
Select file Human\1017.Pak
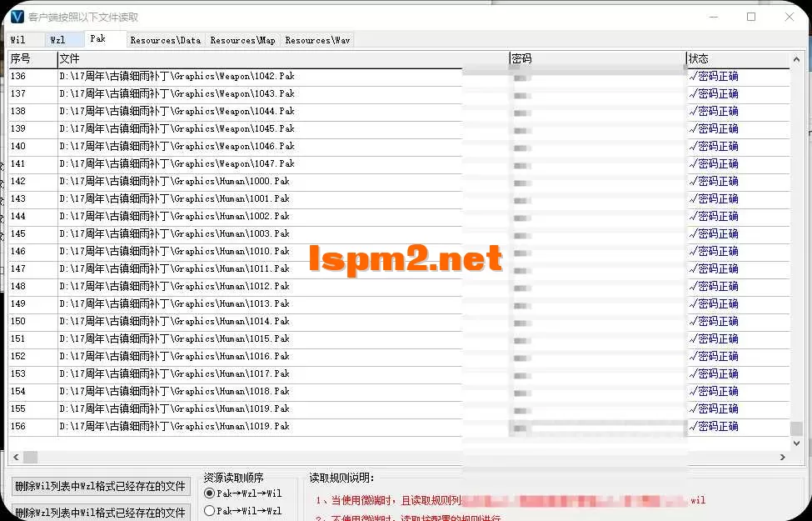click(x=175, y=373)
